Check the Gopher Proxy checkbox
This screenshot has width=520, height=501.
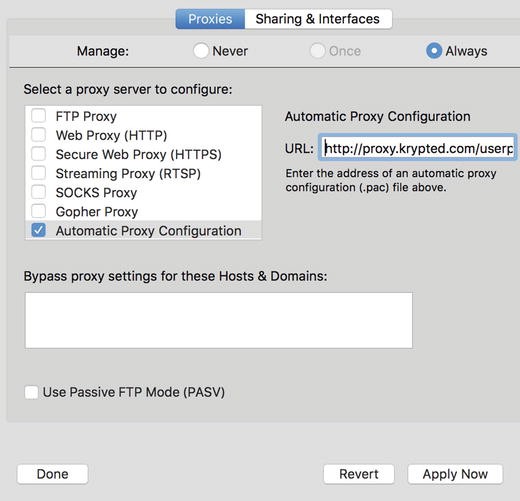pos(38,211)
